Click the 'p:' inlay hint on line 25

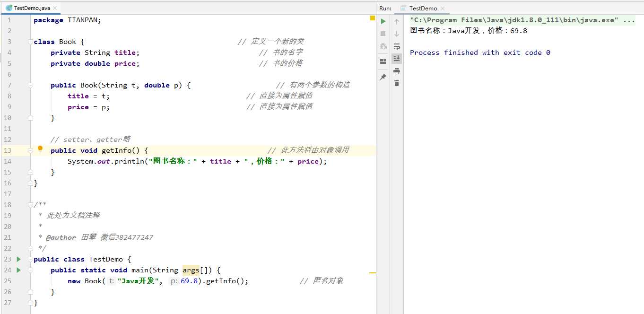click(174, 281)
